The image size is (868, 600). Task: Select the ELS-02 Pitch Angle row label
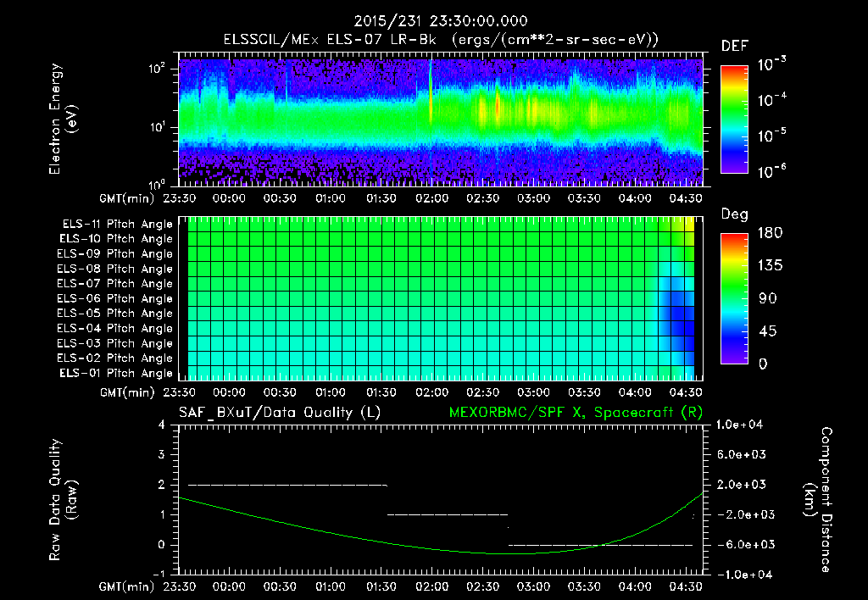point(115,358)
